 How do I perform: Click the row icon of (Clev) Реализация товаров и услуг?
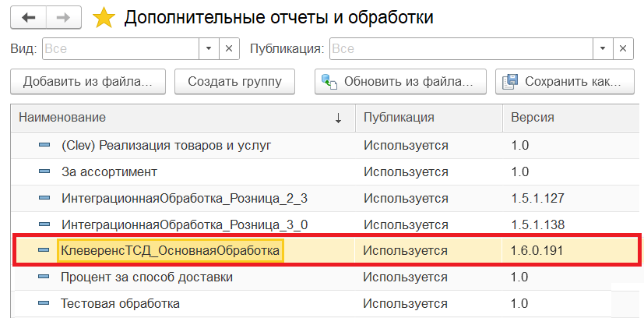[x=44, y=145]
